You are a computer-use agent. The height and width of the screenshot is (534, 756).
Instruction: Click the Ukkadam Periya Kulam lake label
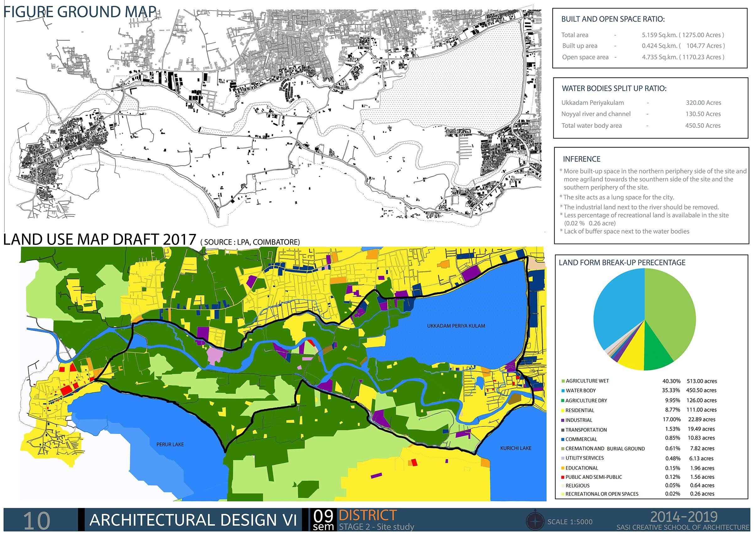(456, 326)
